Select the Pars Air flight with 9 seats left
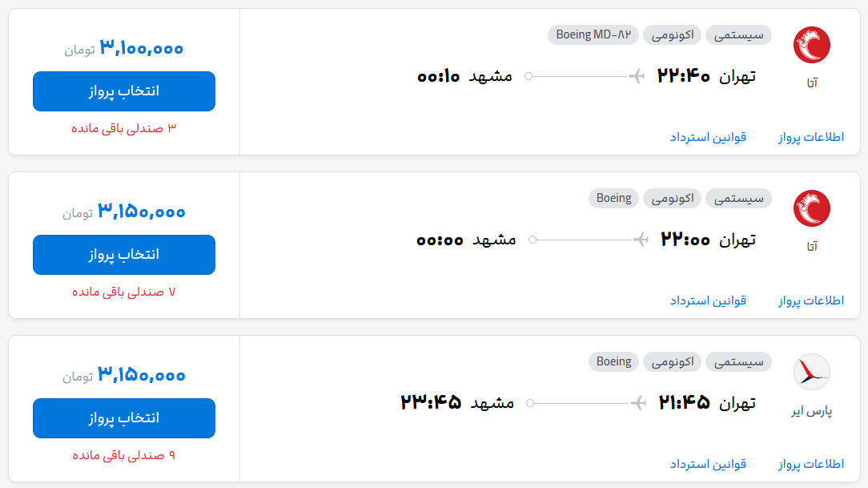 pos(124,418)
